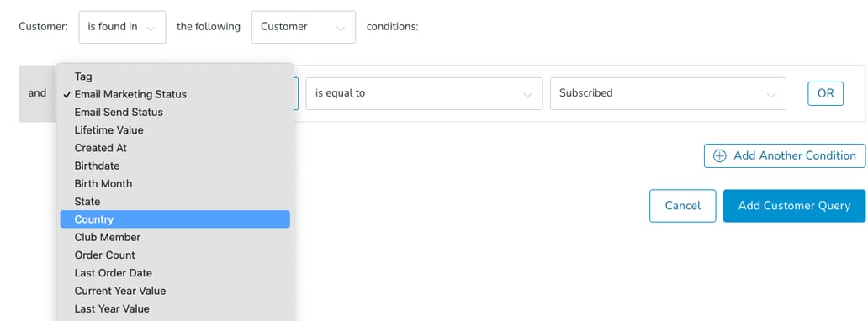Open the 'is found in' dropdown
The width and height of the screenshot is (868, 321).
[x=122, y=27]
